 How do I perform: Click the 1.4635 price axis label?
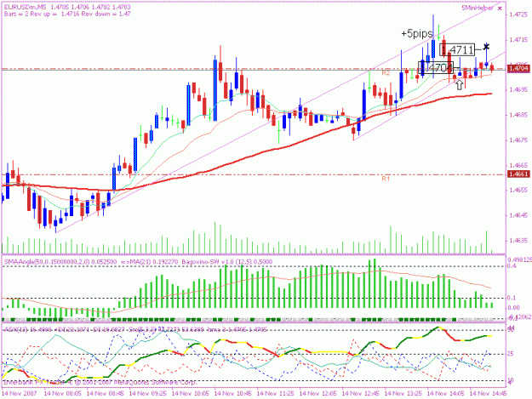[518, 241]
